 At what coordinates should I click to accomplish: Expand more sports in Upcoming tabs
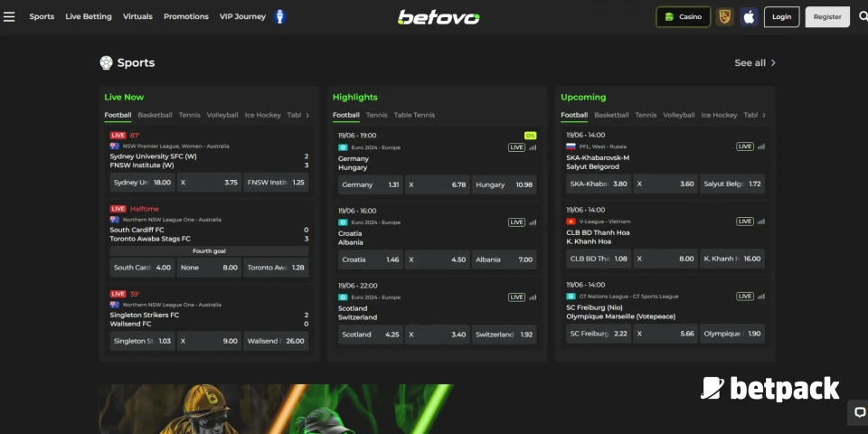point(764,116)
